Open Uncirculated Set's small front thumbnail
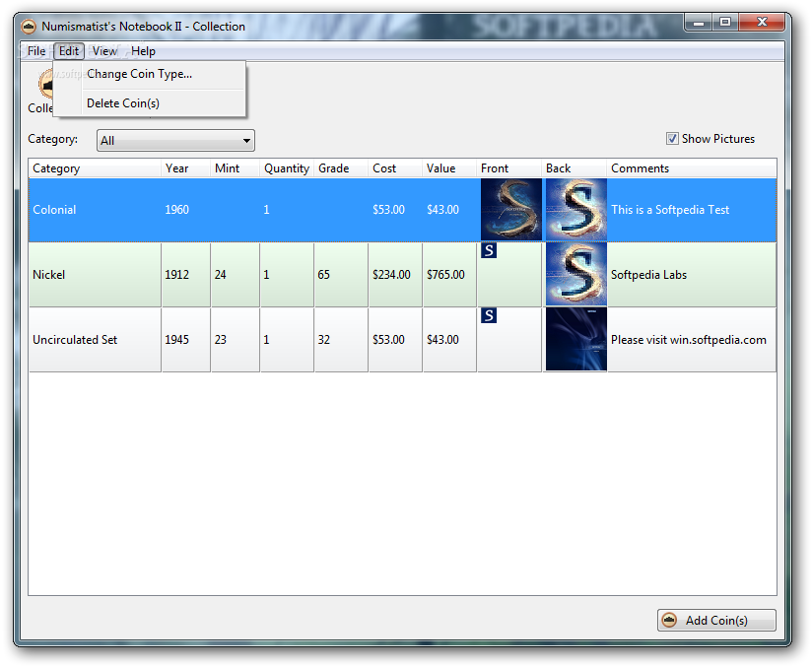Image resolution: width=812 pixels, height=667 pixels. point(489,315)
